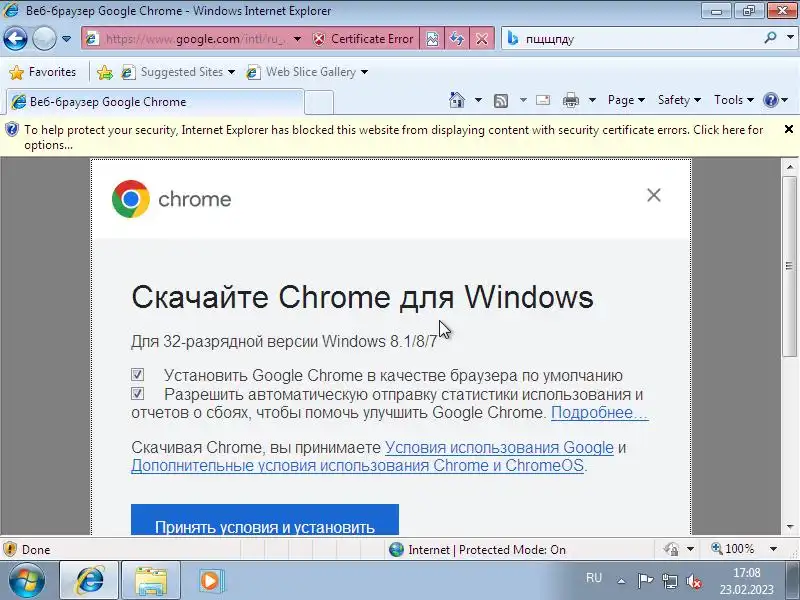Open the Help question mark menu

click(776, 100)
